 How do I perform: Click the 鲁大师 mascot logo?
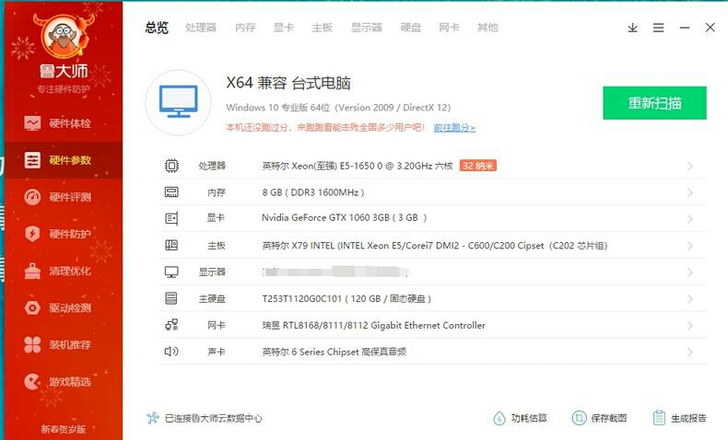pyautogui.click(x=63, y=35)
